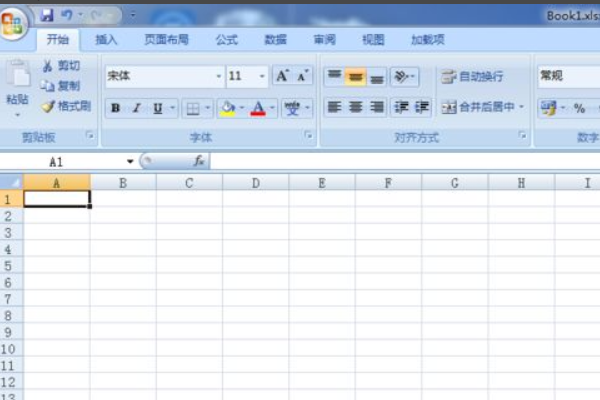The height and width of the screenshot is (400, 600).
Task: Click the Redo arrow icon
Action: tap(97, 15)
